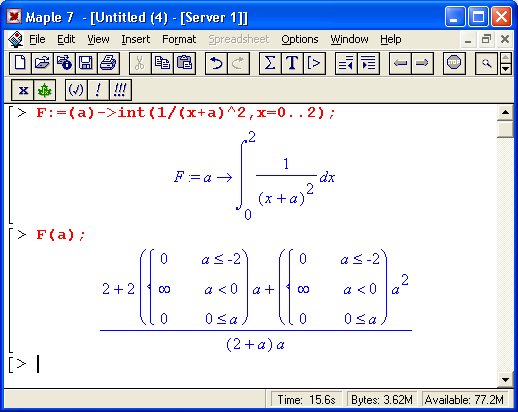Open the File menu
The width and height of the screenshot is (518, 412).
point(37,39)
